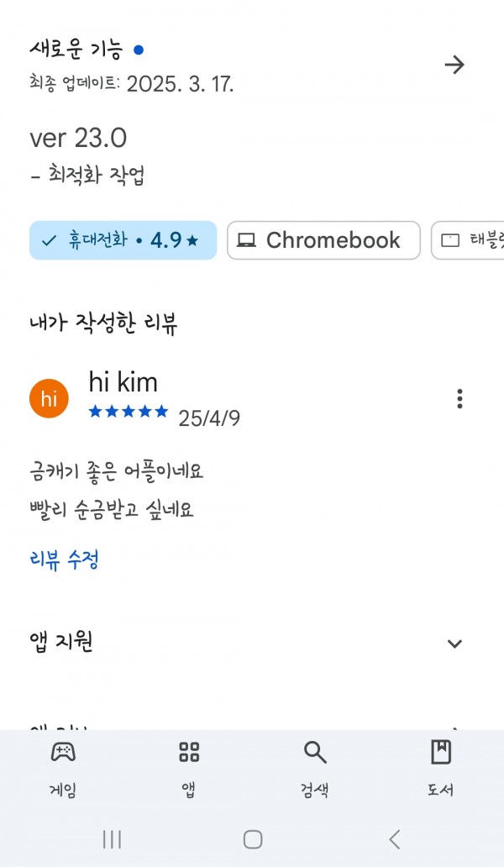Tap the magnifier search icon
This screenshot has height=867, width=504.
315,753
